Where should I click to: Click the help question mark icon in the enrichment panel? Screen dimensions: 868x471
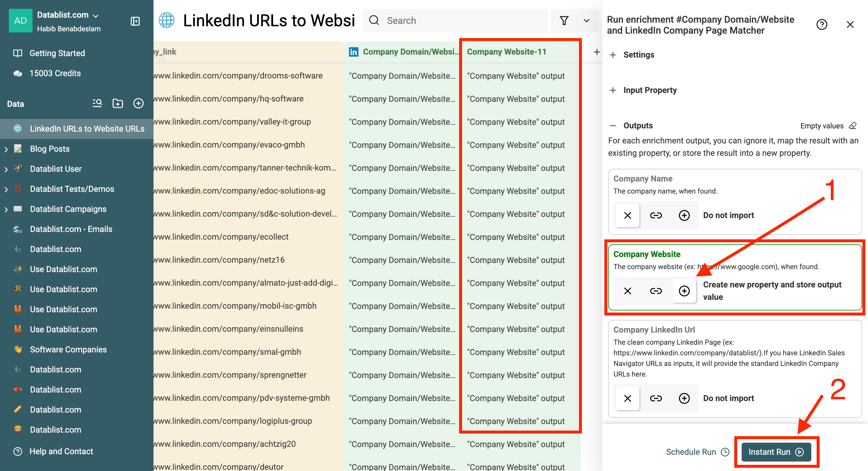pyautogui.click(x=822, y=24)
